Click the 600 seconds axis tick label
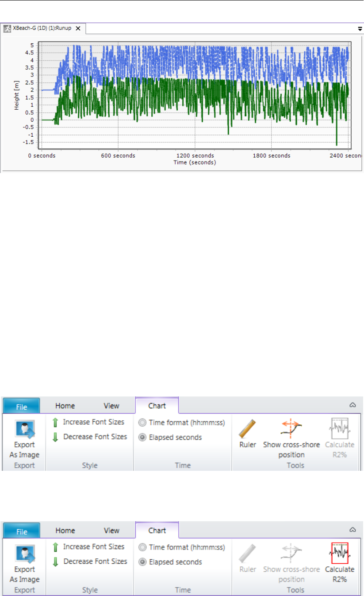 [x=118, y=156]
